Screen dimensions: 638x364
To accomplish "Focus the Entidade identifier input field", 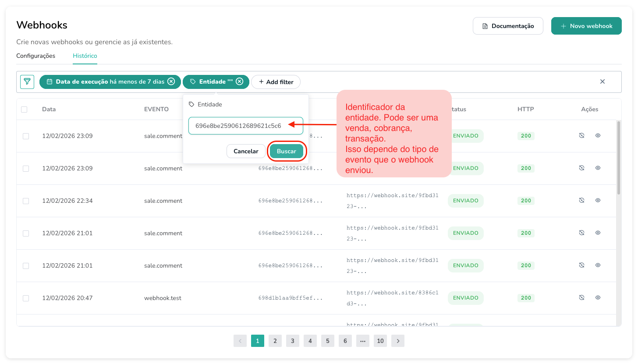I will [x=245, y=126].
